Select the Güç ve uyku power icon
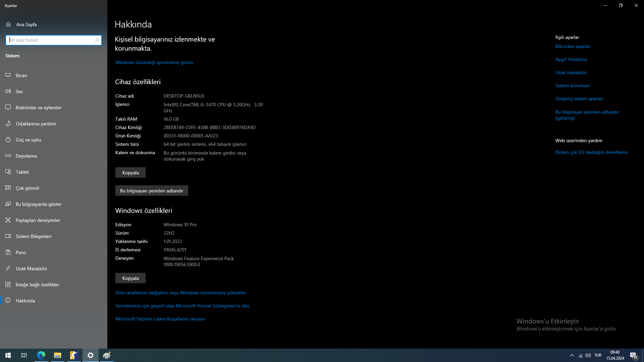Image resolution: width=644 pixels, height=362 pixels. (x=8, y=140)
